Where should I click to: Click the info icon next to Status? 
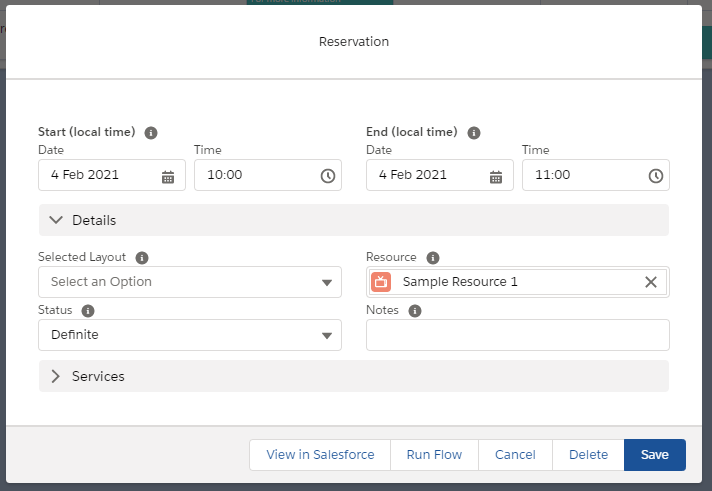pyautogui.click(x=88, y=310)
